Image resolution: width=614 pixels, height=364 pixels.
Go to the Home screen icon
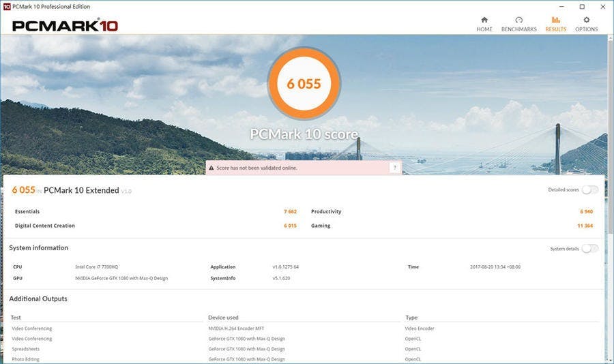pyautogui.click(x=484, y=20)
